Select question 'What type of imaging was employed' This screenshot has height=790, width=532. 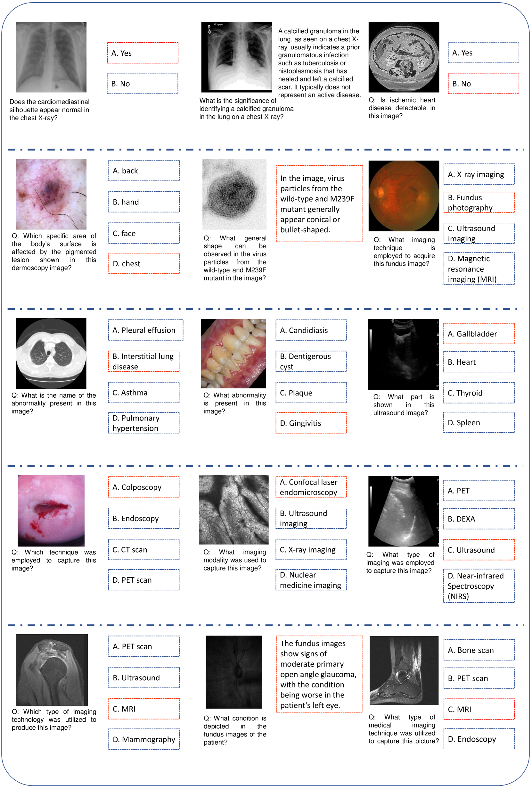click(400, 562)
